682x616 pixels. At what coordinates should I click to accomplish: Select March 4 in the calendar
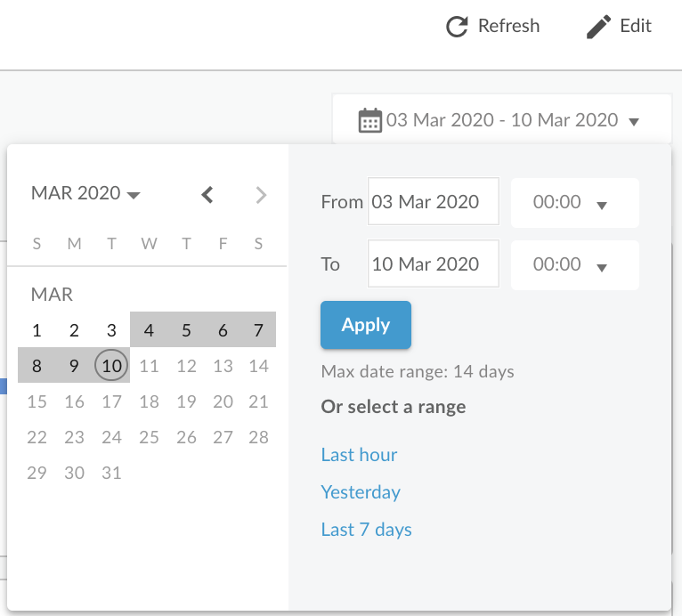pos(149,330)
